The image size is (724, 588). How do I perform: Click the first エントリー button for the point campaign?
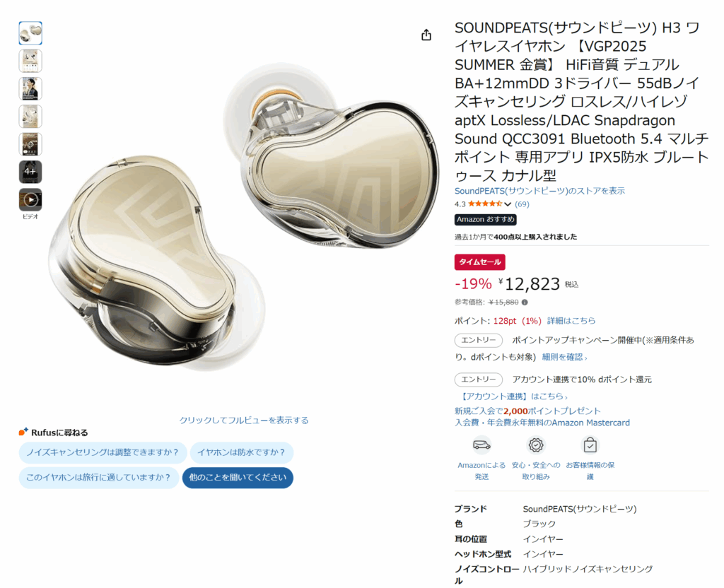point(479,340)
